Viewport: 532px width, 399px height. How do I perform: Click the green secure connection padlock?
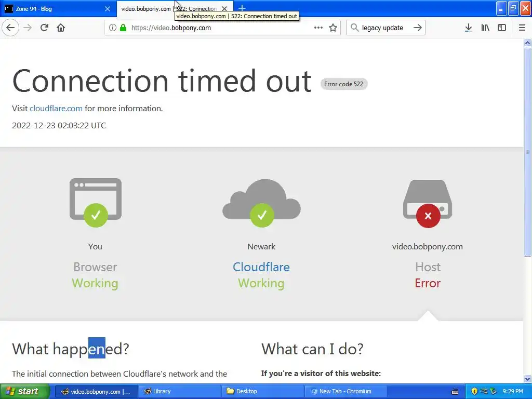123,28
